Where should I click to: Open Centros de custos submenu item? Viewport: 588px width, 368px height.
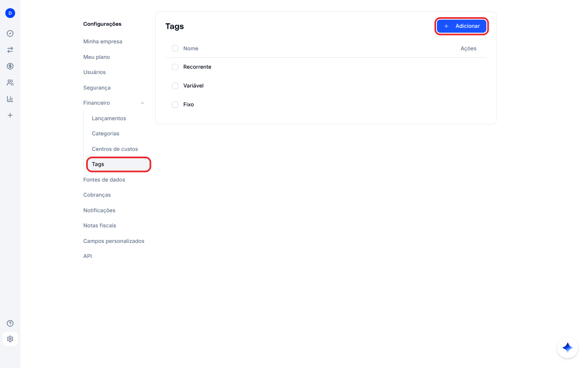click(x=115, y=149)
